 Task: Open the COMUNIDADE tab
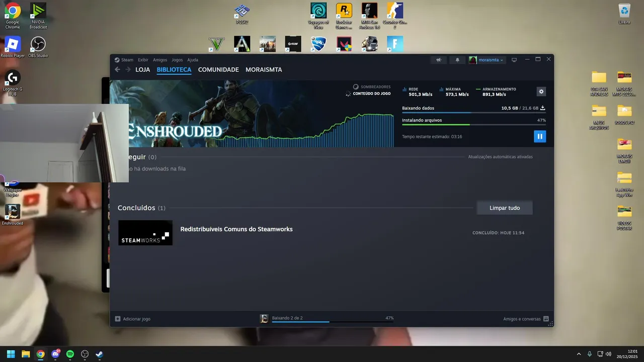tap(218, 70)
